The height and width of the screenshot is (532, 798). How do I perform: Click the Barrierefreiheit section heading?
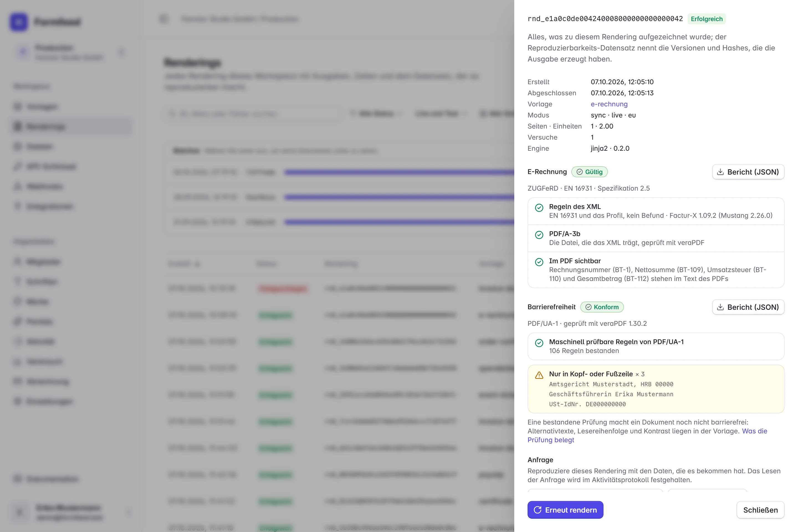(x=551, y=306)
